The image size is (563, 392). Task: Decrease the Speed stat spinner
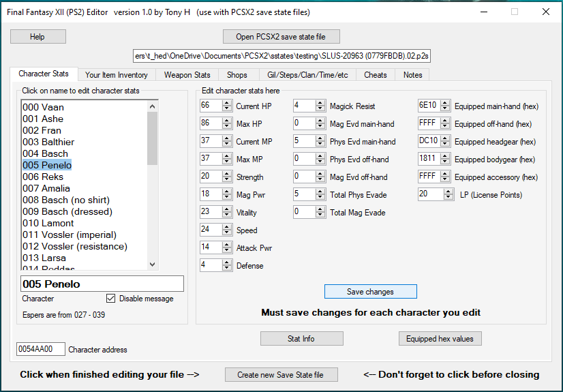(227, 233)
